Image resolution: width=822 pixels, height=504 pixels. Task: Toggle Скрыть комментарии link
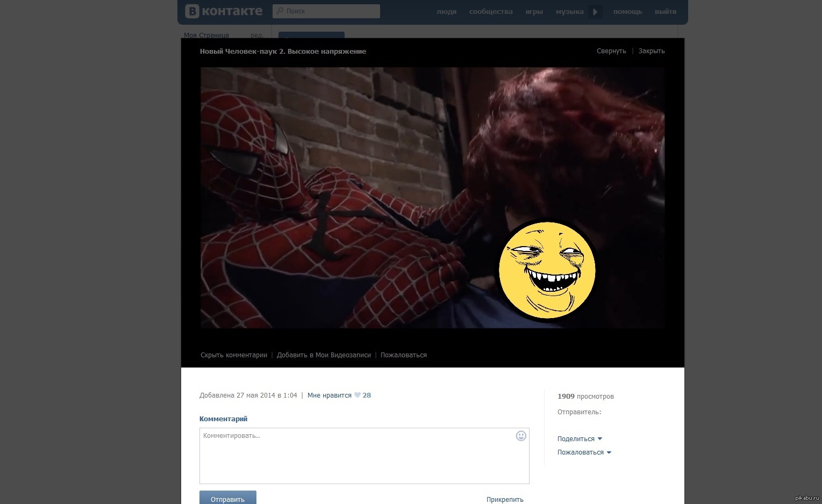tap(233, 355)
